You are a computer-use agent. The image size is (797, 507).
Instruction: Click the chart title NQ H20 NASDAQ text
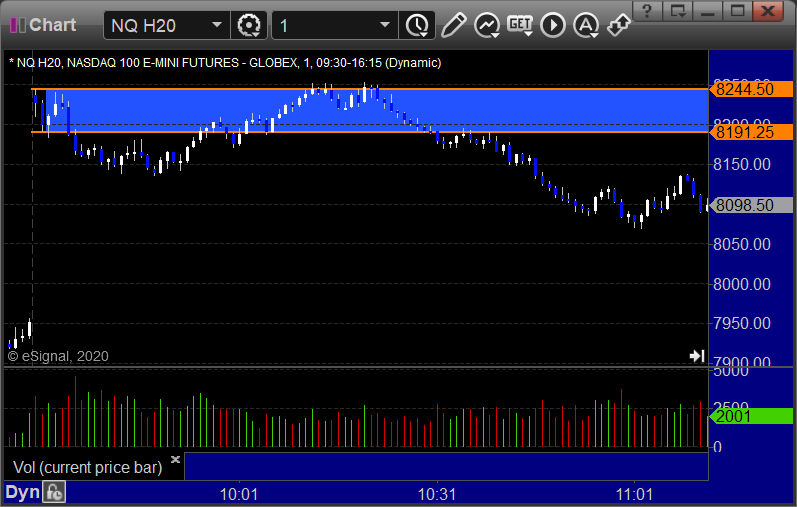click(x=225, y=63)
